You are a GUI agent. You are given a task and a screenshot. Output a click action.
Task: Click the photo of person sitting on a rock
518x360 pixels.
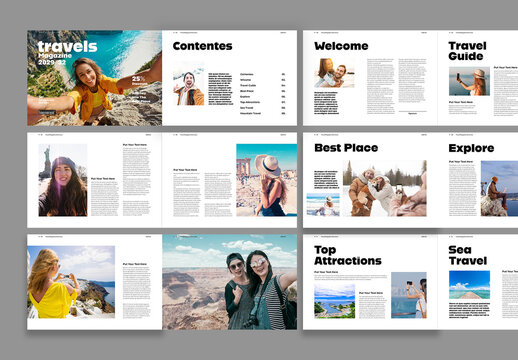click(x=499, y=188)
